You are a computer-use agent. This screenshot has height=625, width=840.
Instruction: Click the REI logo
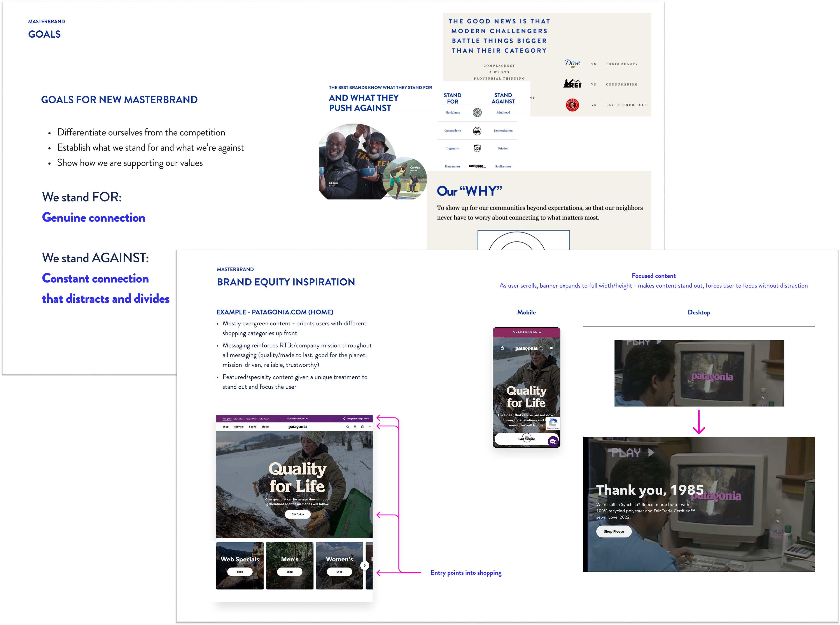tap(572, 84)
